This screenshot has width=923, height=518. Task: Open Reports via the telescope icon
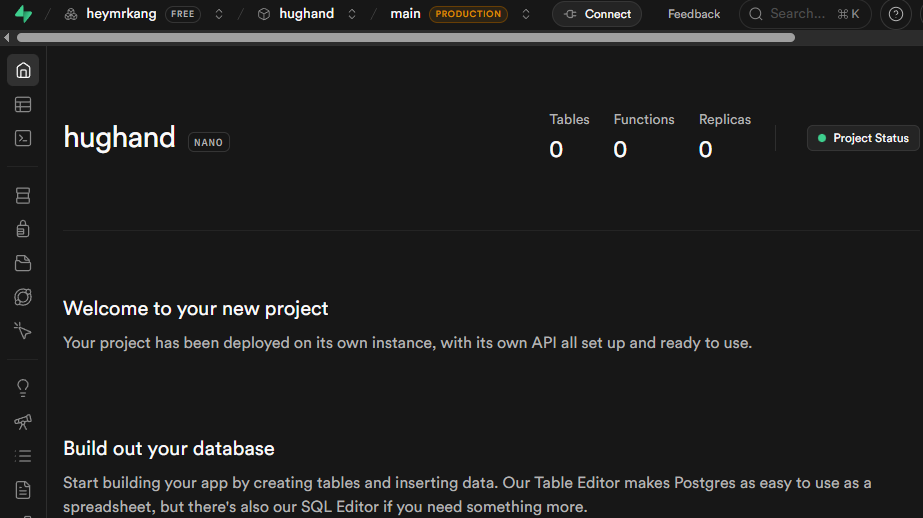pos(23,422)
